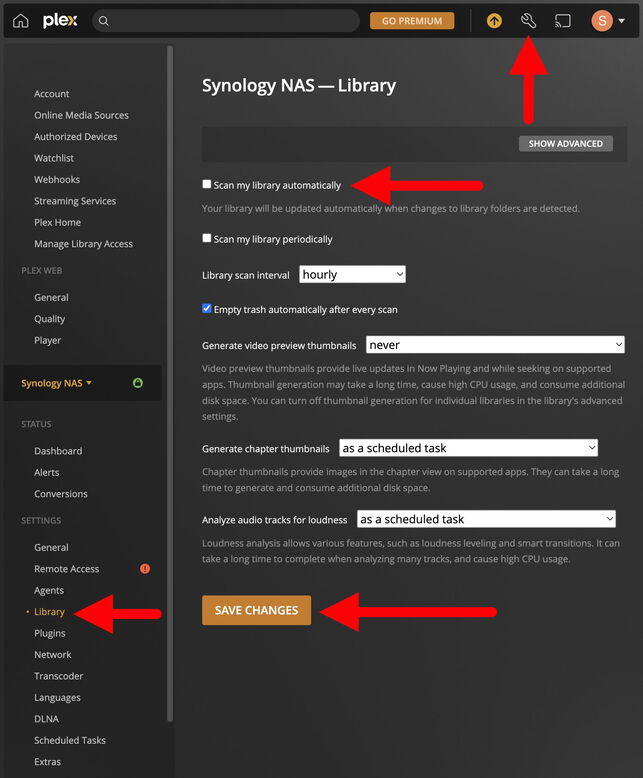643x778 pixels.
Task: Open Remote Access settings
Action: click(x=66, y=569)
